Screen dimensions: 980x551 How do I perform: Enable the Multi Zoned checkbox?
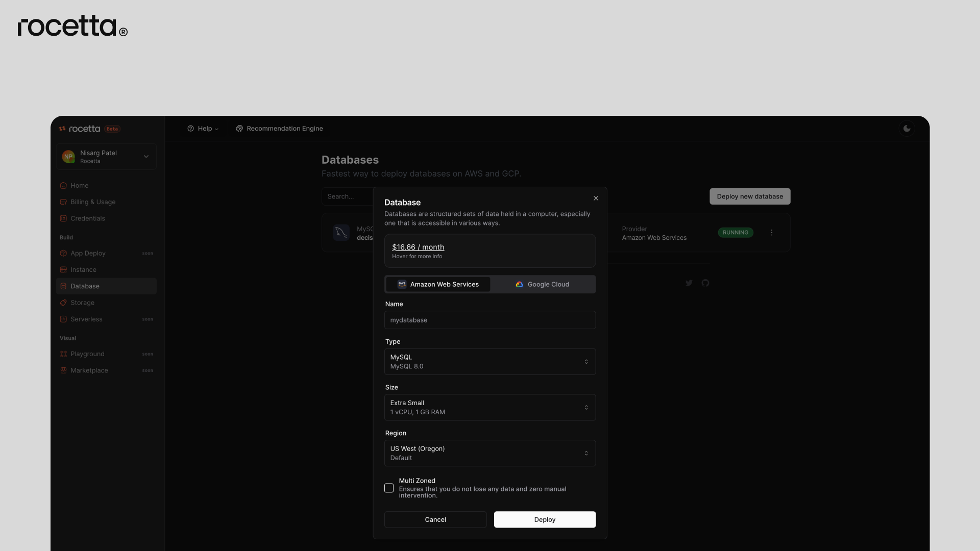[x=389, y=488]
